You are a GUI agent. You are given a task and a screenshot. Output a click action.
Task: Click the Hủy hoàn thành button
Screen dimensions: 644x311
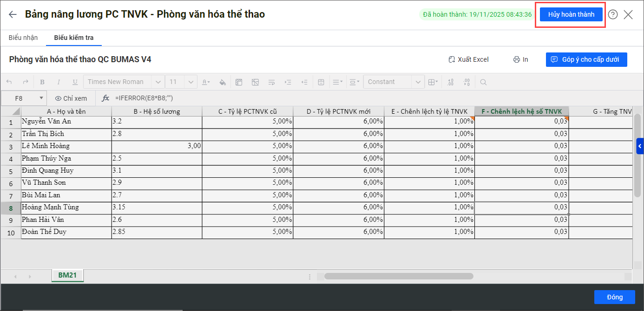click(571, 14)
